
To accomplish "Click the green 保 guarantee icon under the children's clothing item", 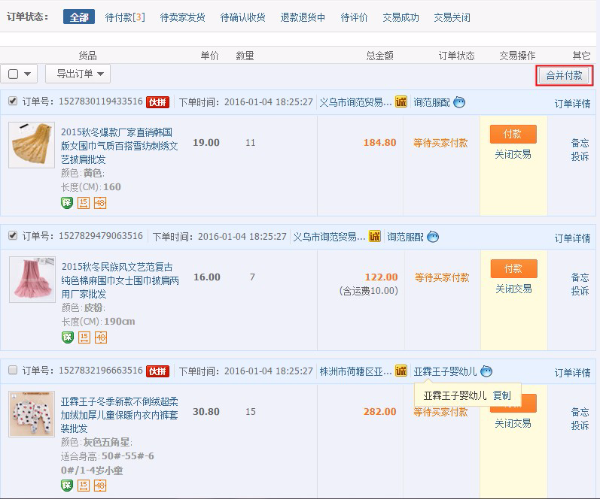I will 67,487.
